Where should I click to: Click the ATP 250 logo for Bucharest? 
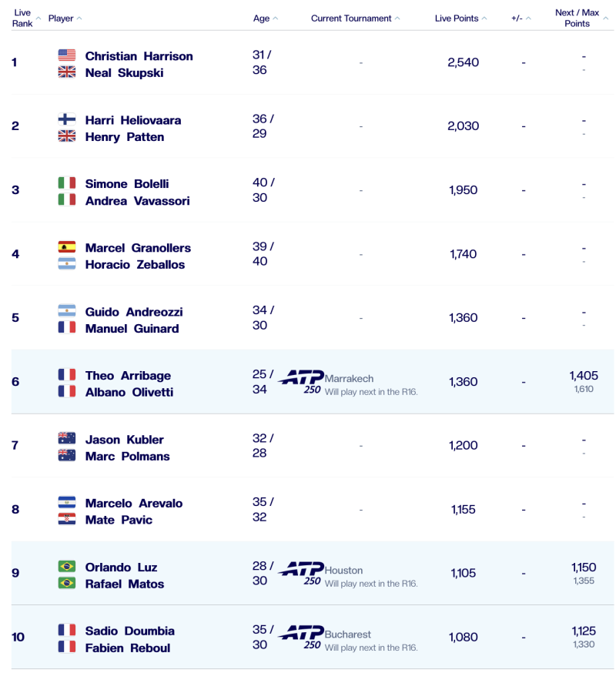pyautogui.click(x=300, y=637)
